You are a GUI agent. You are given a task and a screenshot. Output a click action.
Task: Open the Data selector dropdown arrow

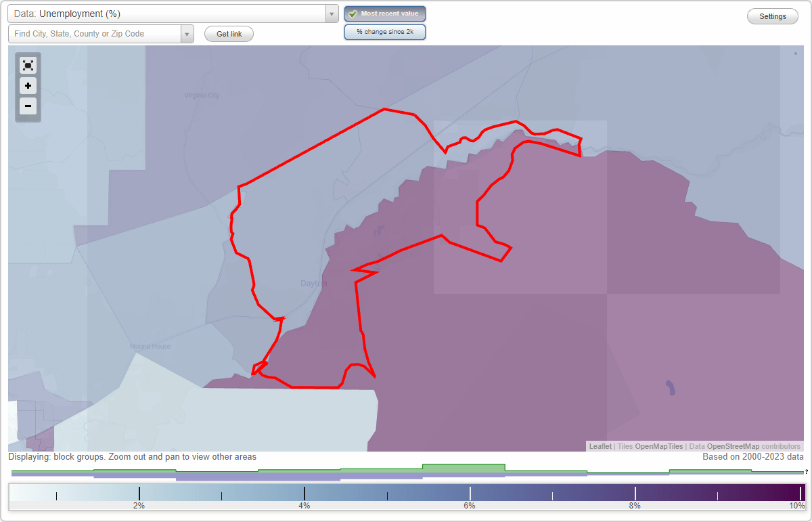click(x=332, y=14)
